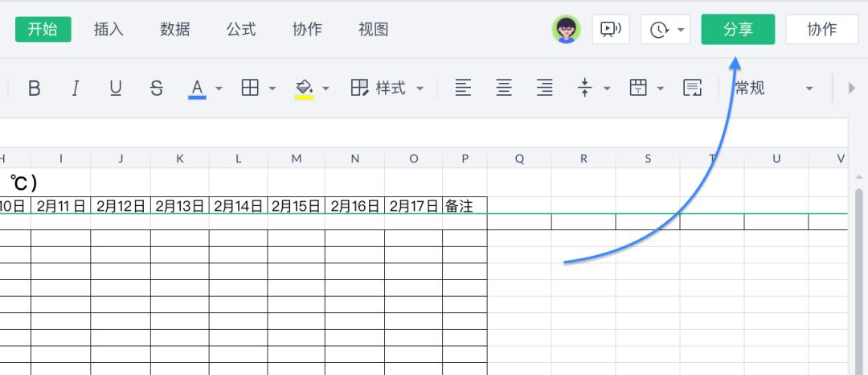
Task: Select cell 2月17日
Action: [414, 206]
